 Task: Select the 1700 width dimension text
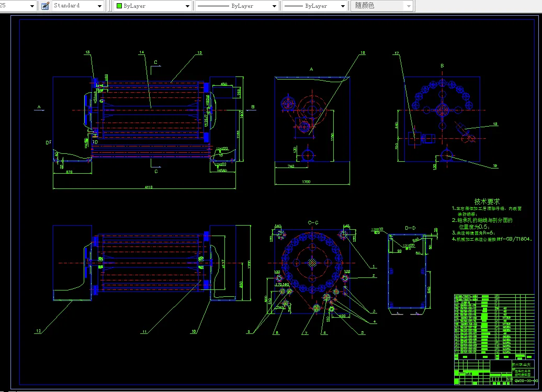[306, 182]
